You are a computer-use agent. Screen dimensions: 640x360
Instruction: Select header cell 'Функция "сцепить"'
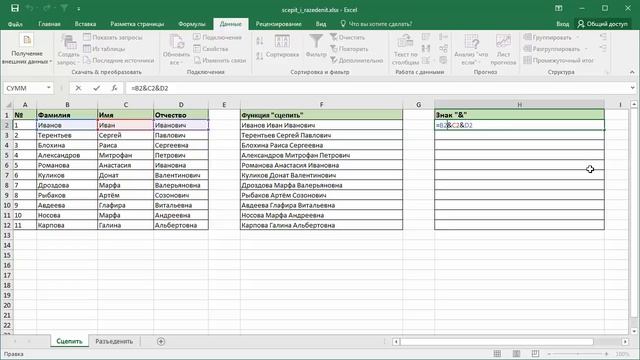(x=321, y=115)
